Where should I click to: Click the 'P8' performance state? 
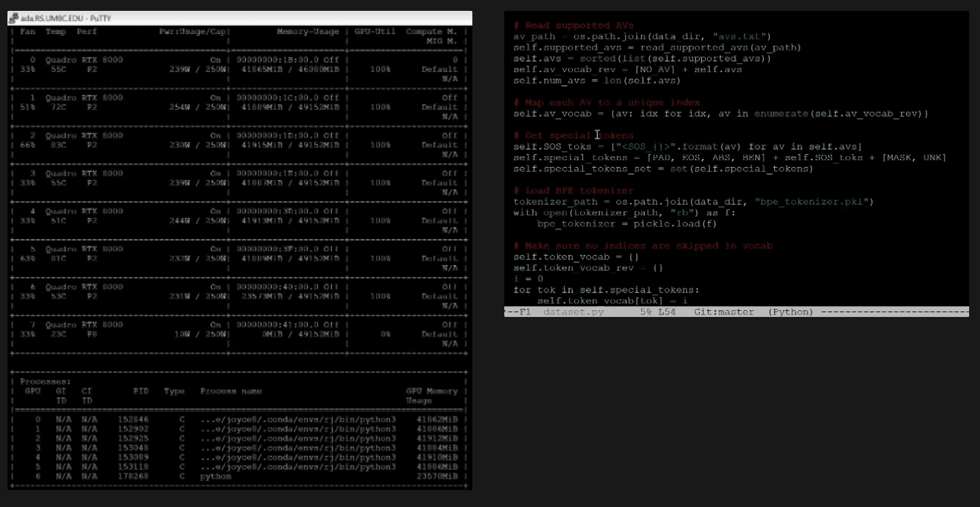92,335
